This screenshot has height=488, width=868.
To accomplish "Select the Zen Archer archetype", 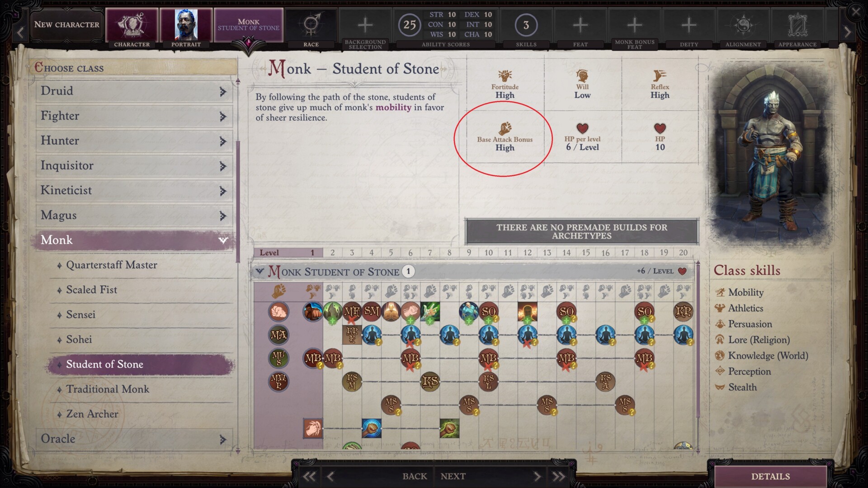I will coord(92,414).
